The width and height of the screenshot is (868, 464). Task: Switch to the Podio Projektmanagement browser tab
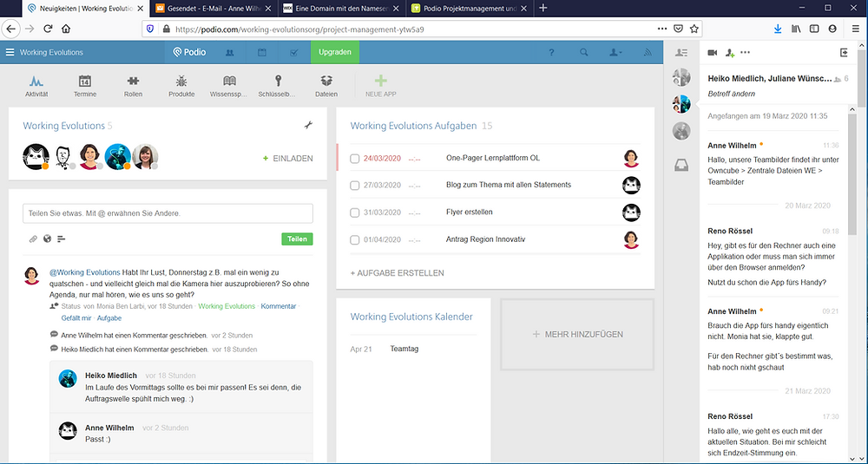point(470,8)
